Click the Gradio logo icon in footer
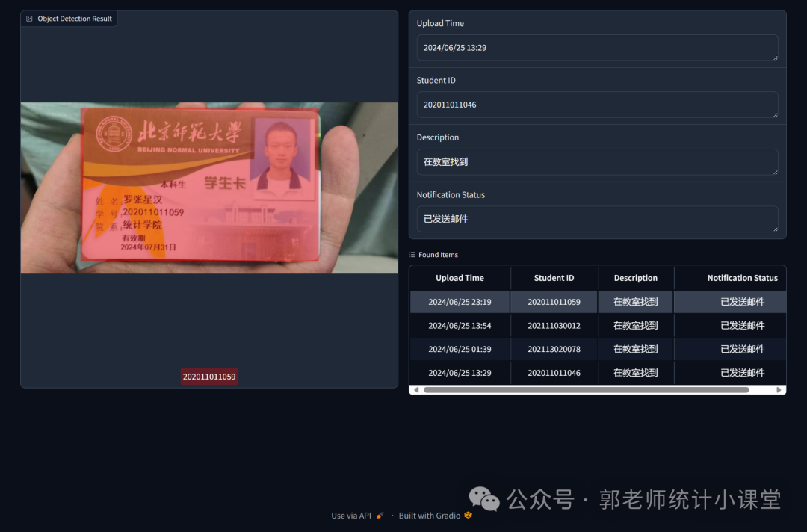 (x=468, y=515)
